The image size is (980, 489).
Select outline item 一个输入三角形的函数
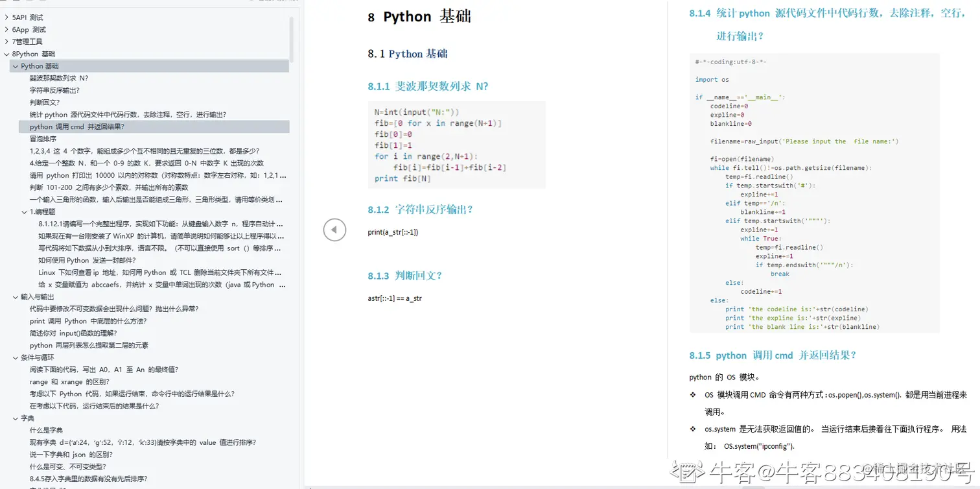coord(156,200)
